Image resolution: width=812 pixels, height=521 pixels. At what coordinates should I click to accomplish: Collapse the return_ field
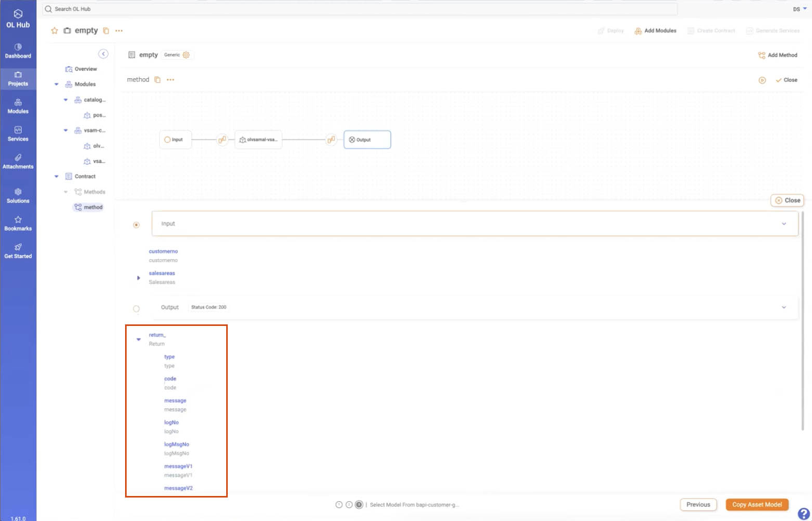139,340
